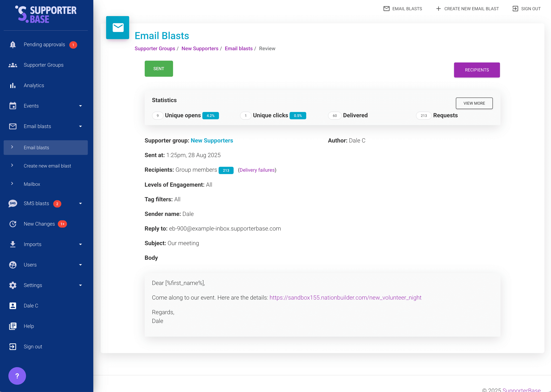This screenshot has height=392, width=551.
Task: Select the SMS blasts icon
Action: click(x=13, y=203)
